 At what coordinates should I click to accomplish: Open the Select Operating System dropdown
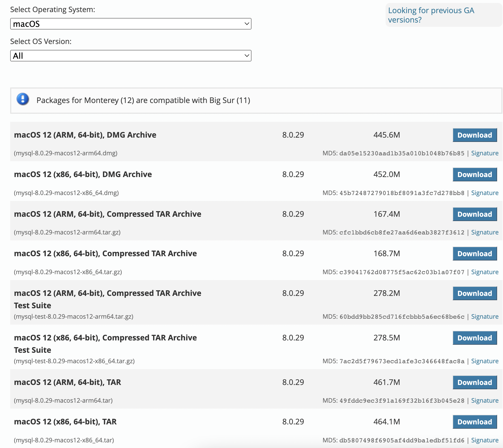[x=131, y=24]
